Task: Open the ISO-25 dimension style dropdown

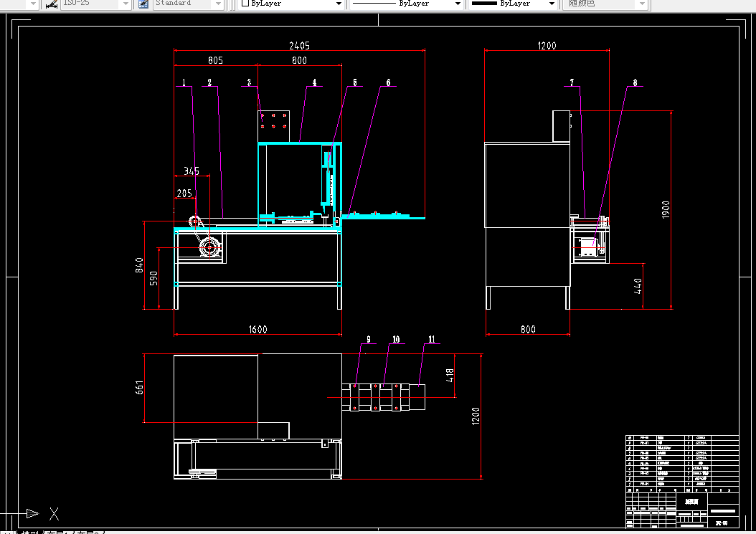Action: click(126, 4)
